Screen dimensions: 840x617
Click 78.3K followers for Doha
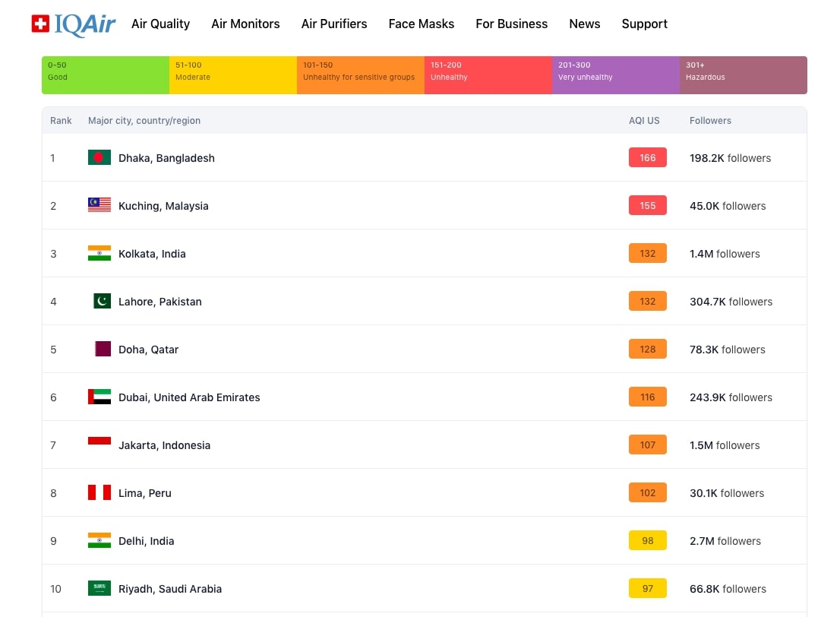click(728, 350)
